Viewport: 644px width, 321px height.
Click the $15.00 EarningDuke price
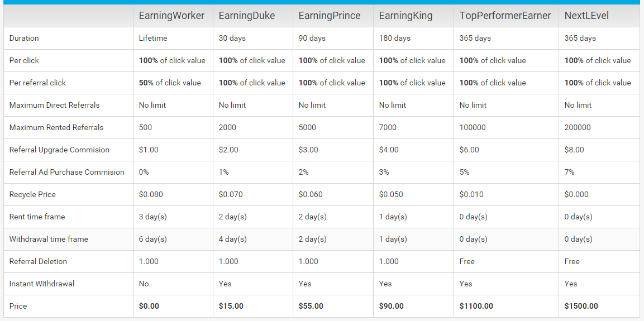point(231,306)
